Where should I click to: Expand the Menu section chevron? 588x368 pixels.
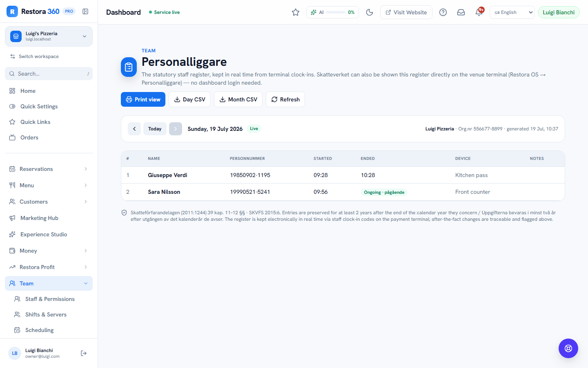click(86, 185)
